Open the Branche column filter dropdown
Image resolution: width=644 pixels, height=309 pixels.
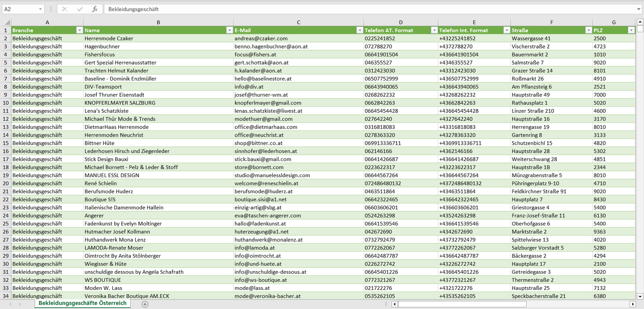point(79,30)
